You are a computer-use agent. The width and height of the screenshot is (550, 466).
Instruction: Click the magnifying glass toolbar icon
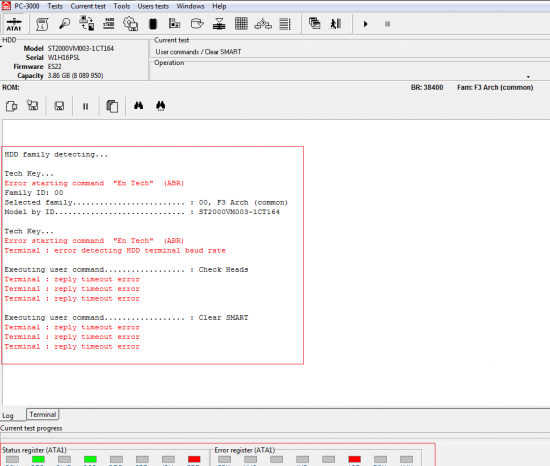pyautogui.click(x=65, y=23)
